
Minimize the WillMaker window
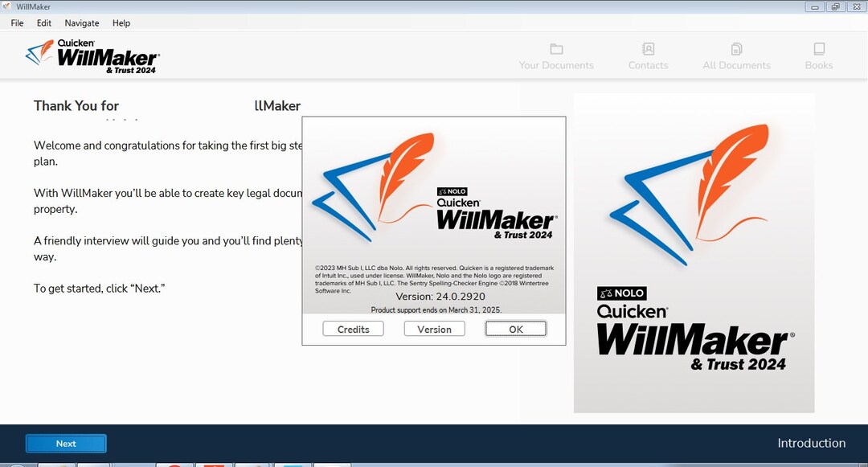pyautogui.click(x=814, y=6)
